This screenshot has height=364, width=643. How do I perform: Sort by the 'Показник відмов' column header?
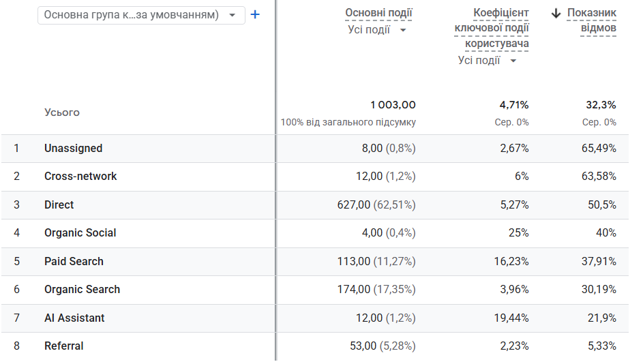591,20
